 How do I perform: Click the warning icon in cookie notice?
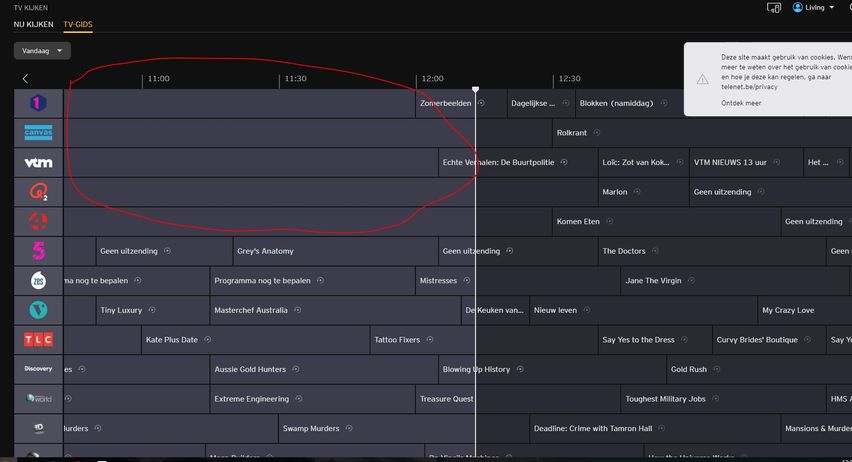(703, 79)
